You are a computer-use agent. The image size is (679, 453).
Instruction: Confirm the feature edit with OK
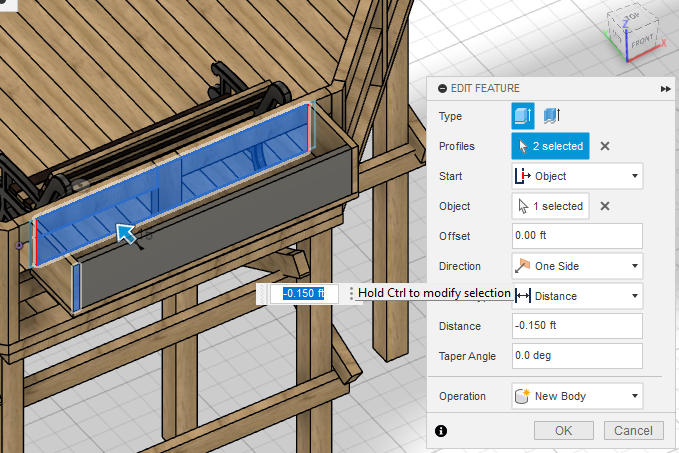pos(563,430)
